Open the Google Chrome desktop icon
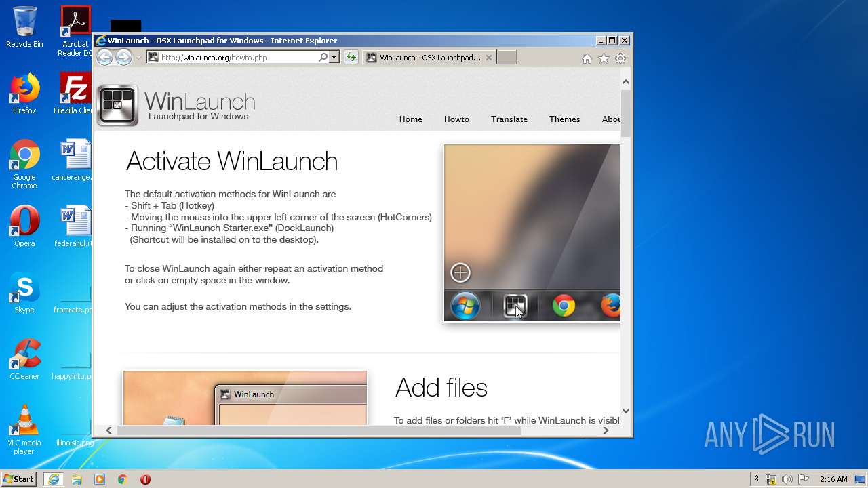The image size is (868, 488). [x=24, y=164]
